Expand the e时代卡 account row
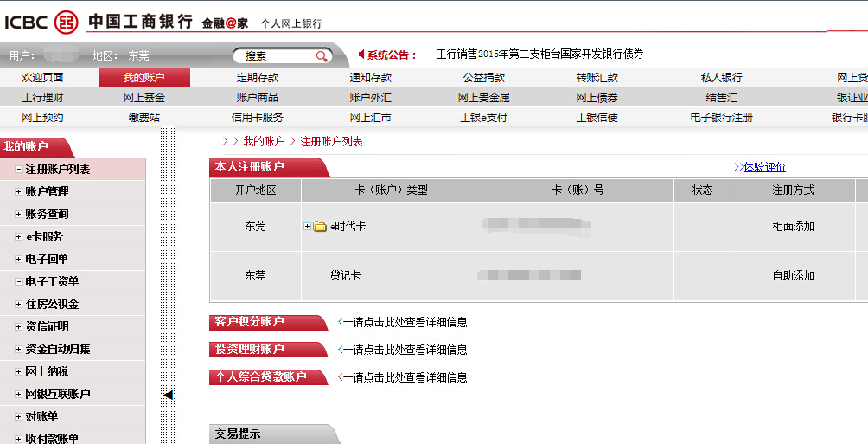The width and height of the screenshot is (868, 444). [307, 226]
